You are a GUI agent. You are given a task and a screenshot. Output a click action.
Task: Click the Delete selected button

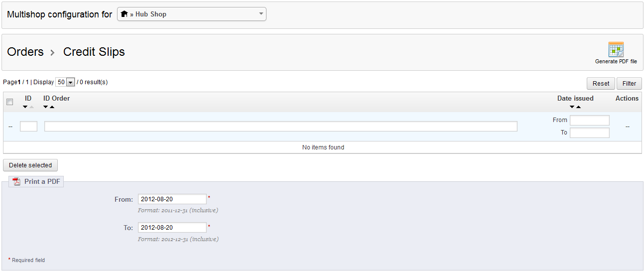[x=30, y=165]
